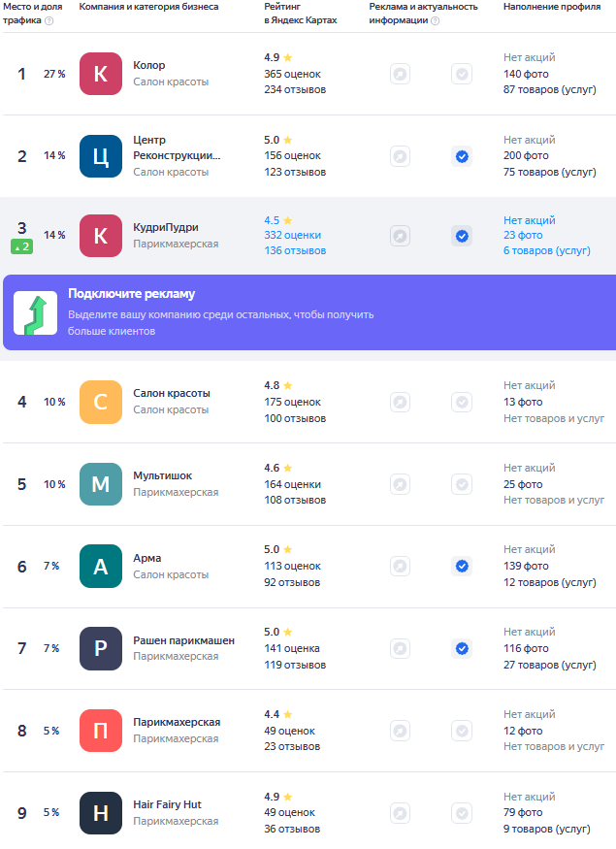Open the 4.5 rating link for КудриПудри
The height and width of the screenshot is (849, 616).
pos(277,220)
